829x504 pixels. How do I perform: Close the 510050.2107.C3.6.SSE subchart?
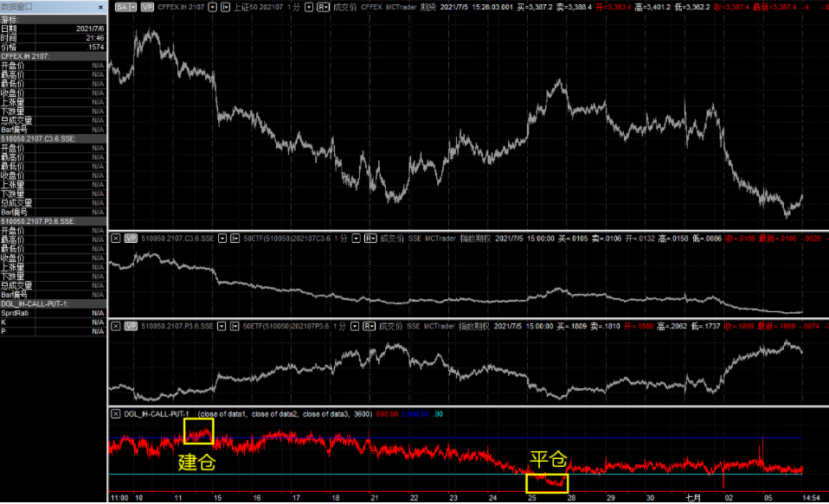115,239
